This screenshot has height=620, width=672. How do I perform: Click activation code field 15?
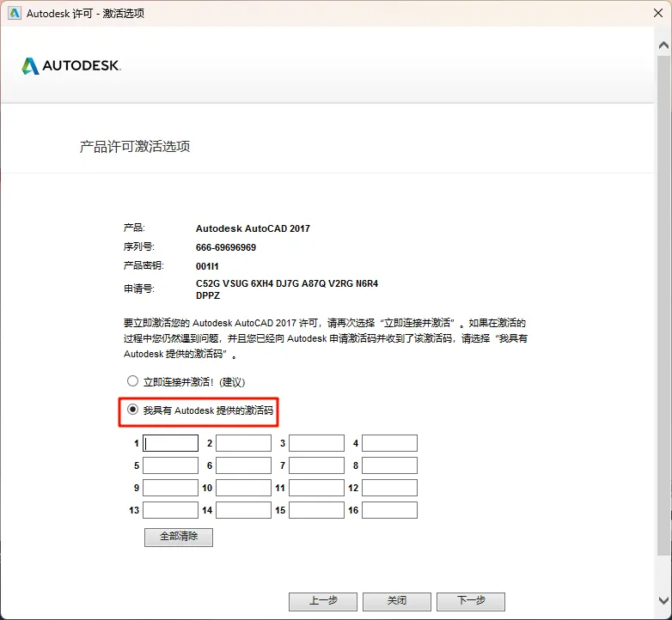click(317, 510)
